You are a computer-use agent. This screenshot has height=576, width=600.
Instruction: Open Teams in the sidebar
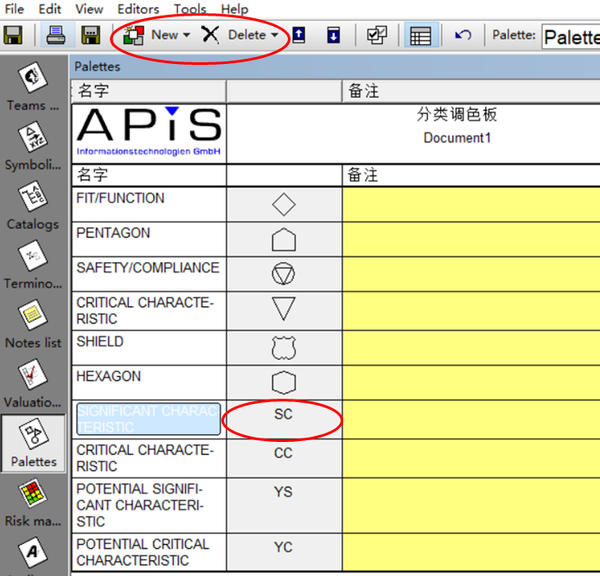pos(33,86)
